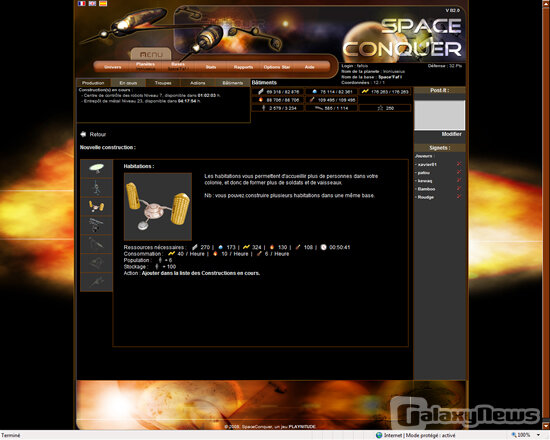The image size is (550, 440).
Task: Go back via the Retour link
Action: (98, 134)
